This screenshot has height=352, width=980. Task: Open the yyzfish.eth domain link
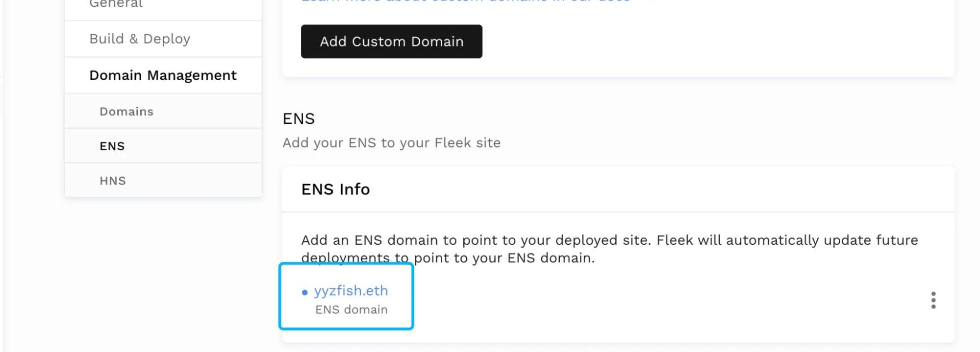[351, 291]
